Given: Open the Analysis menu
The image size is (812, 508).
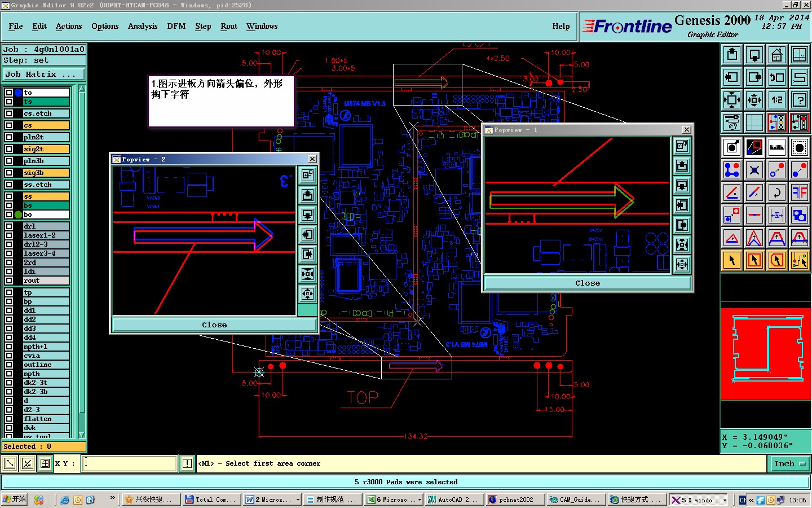Looking at the screenshot, I should point(143,27).
